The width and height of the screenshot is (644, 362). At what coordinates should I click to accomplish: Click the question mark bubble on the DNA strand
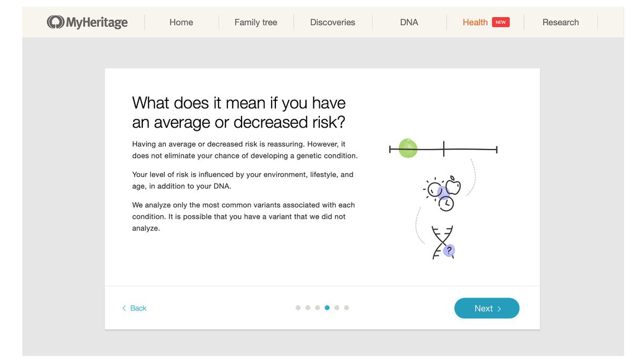[x=449, y=250]
